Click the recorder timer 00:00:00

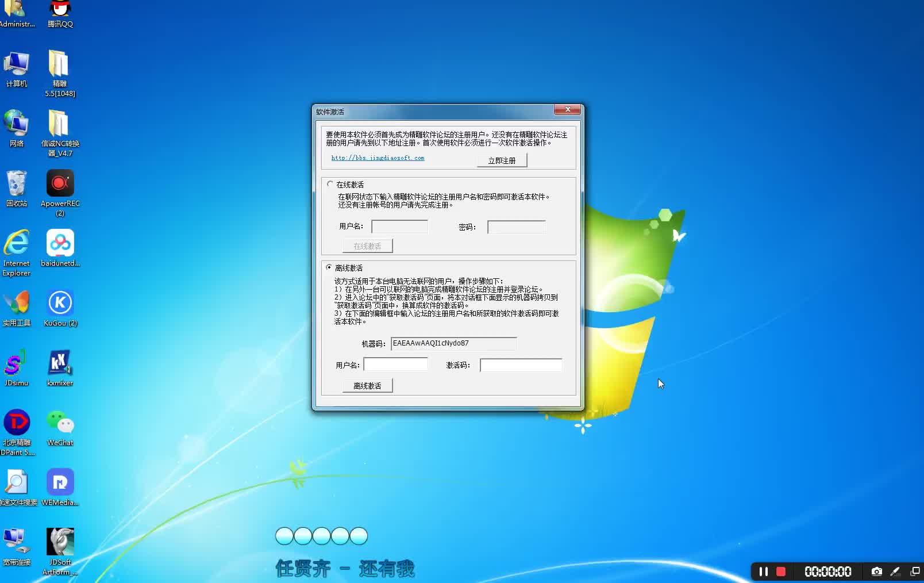click(x=827, y=572)
